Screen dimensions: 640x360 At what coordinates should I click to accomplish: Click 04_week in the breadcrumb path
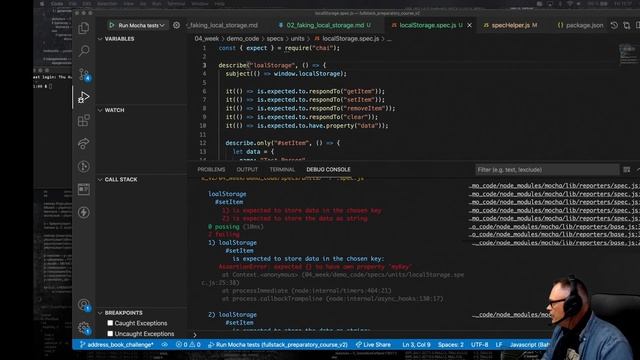(x=207, y=39)
